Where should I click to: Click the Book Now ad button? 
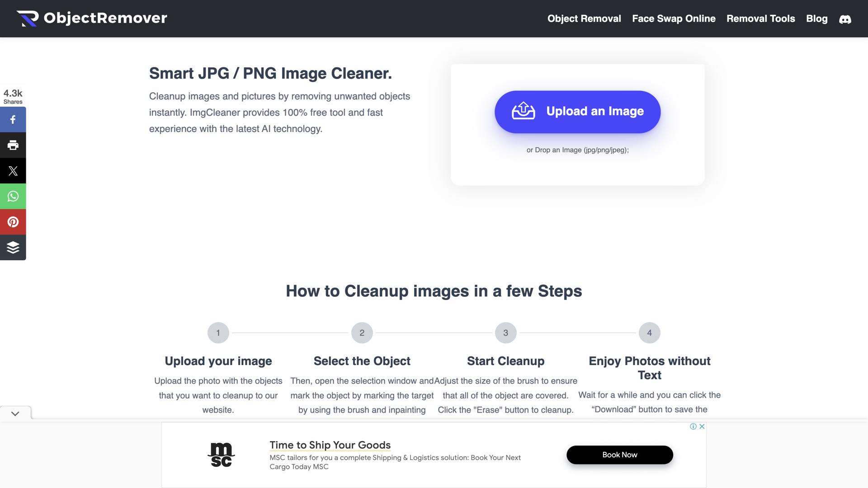(619, 455)
